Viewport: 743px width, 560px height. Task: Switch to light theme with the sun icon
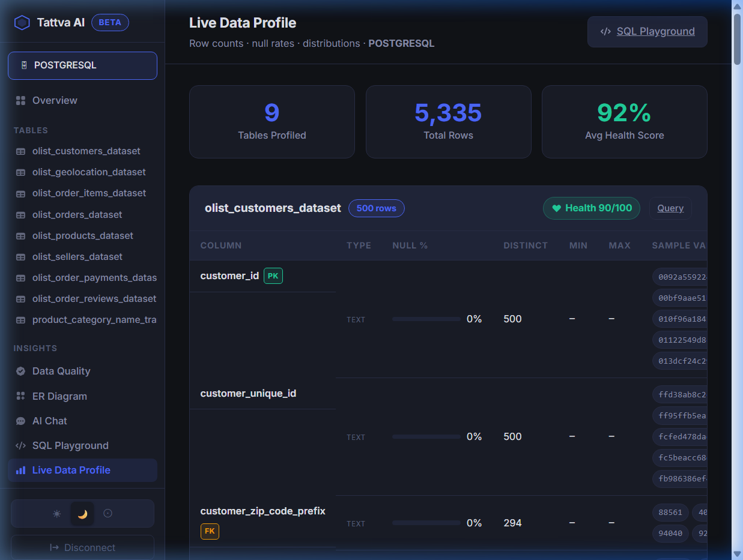(56, 513)
